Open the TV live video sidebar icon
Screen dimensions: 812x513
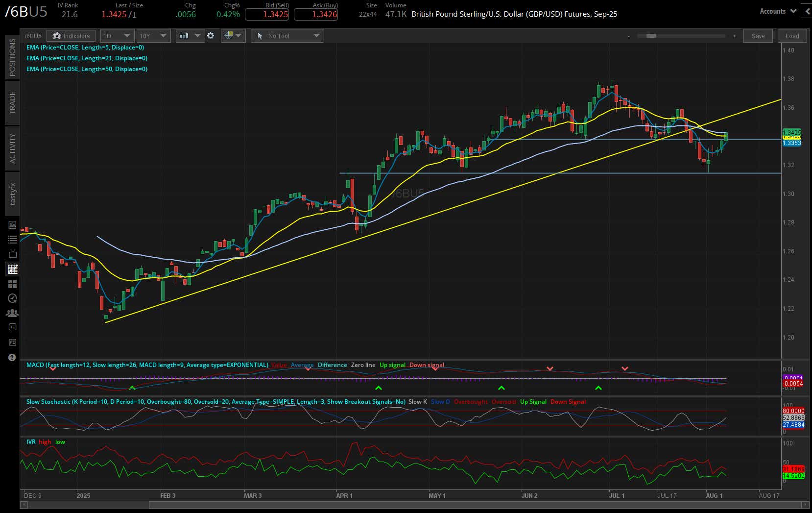[12, 254]
